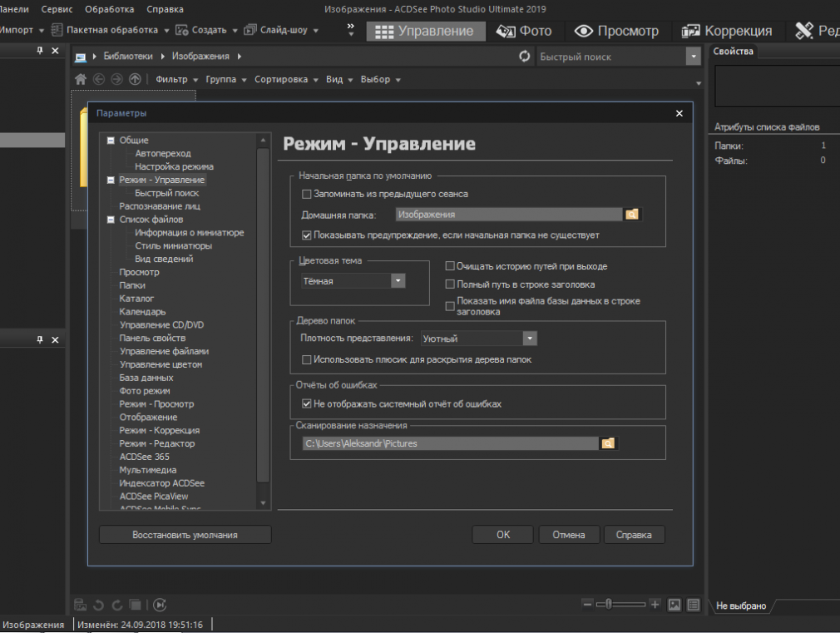Collapse the Общие tree node
Screen dimensions: 840x633
[x=111, y=141]
